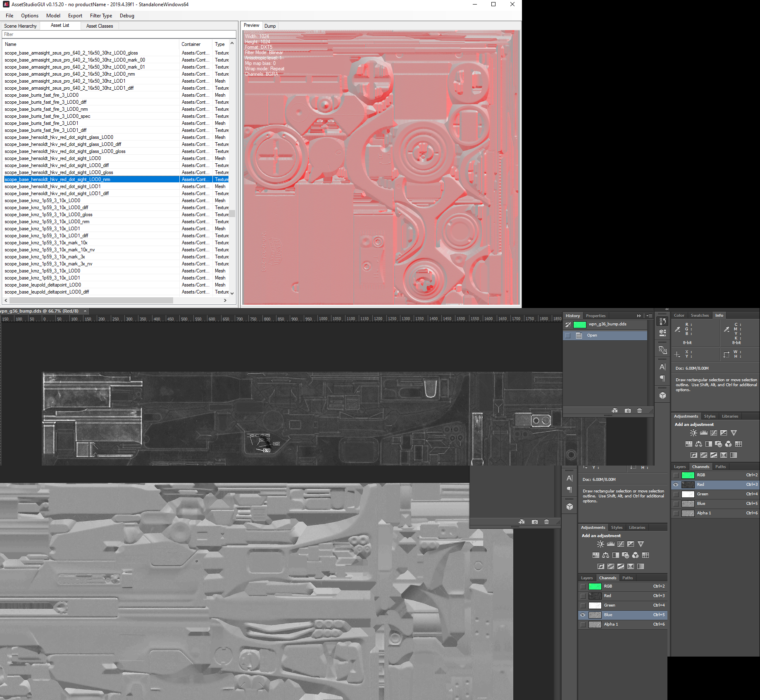The width and height of the screenshot is (760, 700).
Task: Open the Export menu in AssetStudioGUI
Action: pos(75,16)
